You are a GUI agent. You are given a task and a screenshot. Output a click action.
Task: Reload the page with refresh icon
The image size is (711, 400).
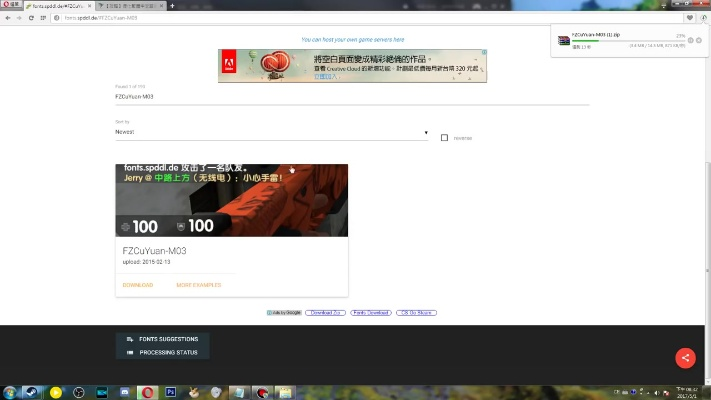[32, 18]
